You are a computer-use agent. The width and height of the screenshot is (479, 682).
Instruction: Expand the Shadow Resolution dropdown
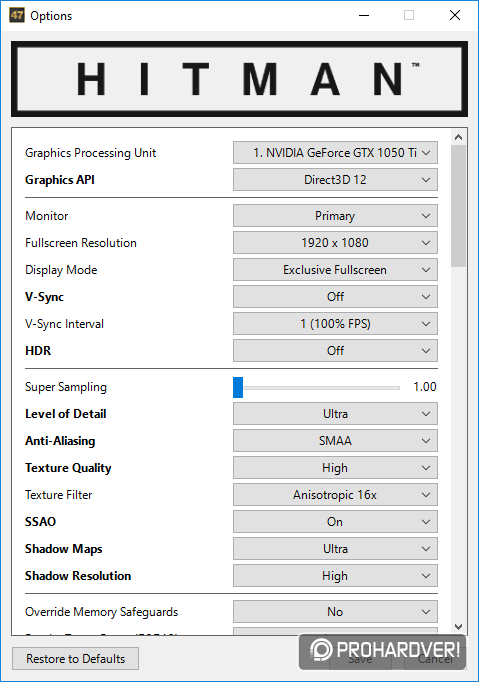pos(335,575)
